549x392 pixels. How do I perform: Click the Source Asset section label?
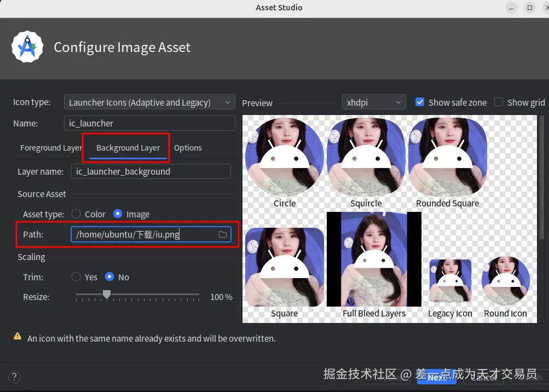[x=42, y=194]
